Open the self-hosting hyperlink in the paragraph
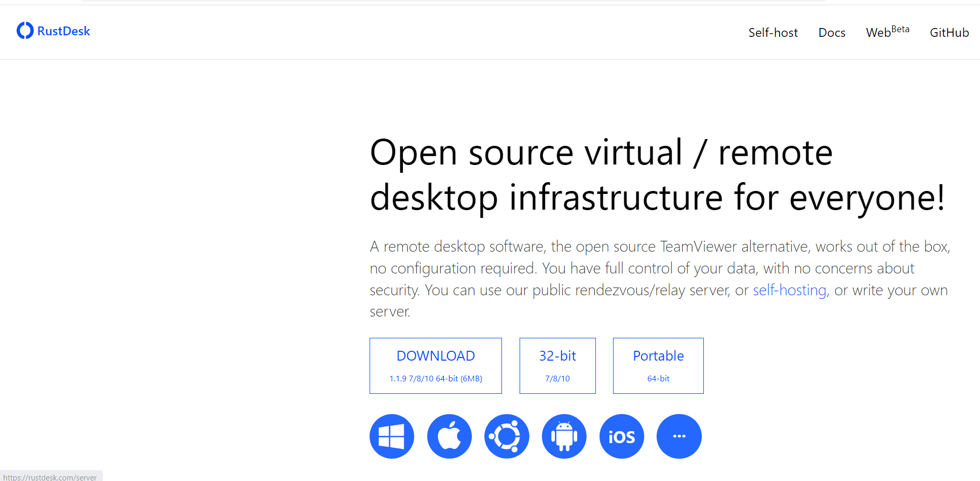 click(x=790, y=290)
